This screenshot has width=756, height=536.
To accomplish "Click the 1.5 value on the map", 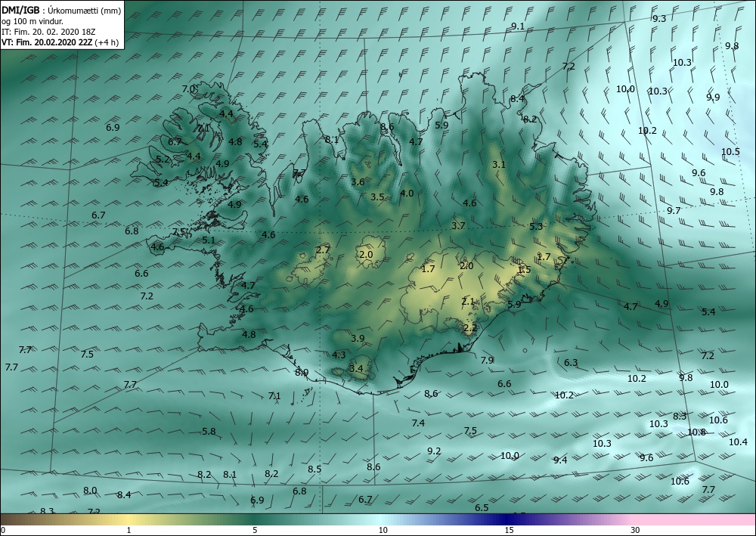I will (x=524, y=270).
